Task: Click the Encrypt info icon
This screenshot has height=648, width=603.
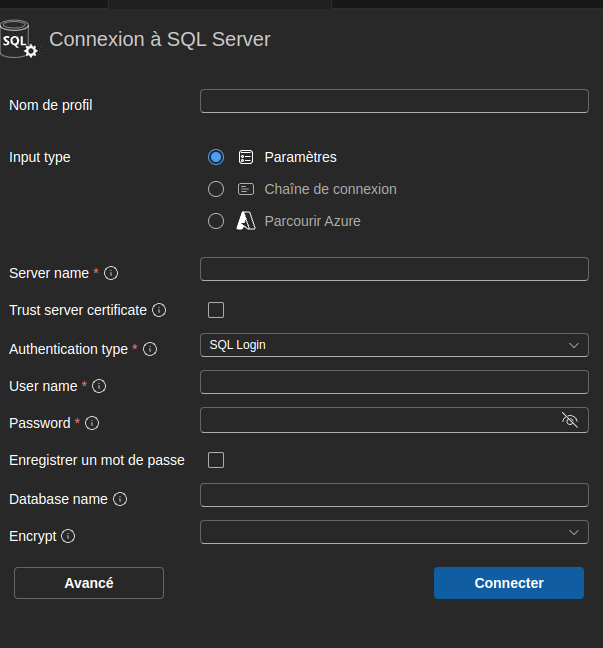Action: (68, 536)
